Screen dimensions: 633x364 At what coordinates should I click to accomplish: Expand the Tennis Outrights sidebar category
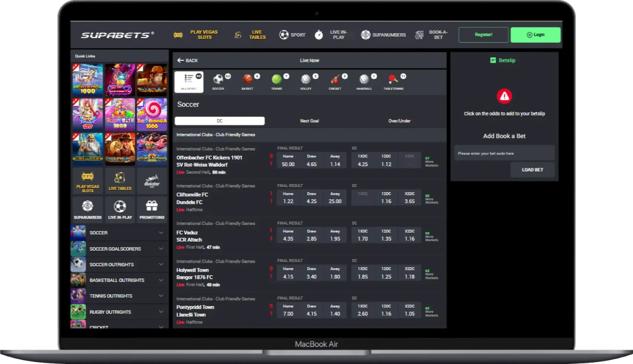[x=119, y=296]
